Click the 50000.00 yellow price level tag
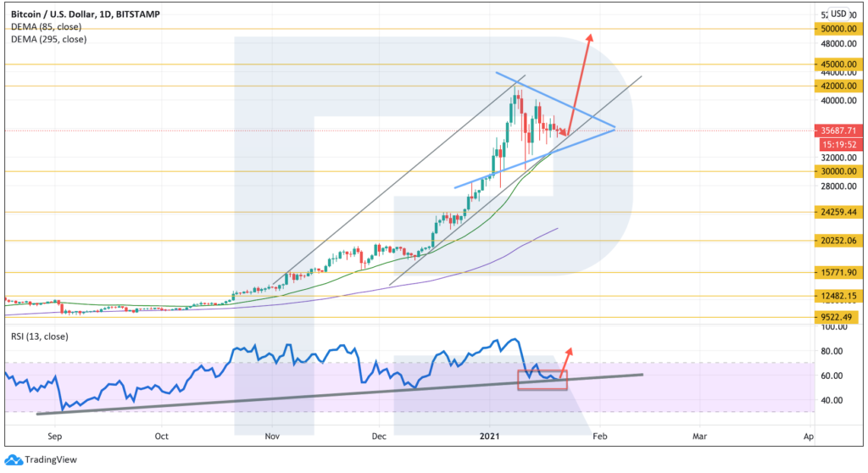 835,28
